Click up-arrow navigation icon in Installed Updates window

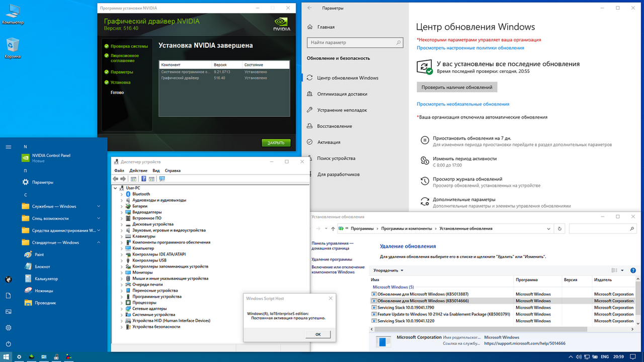click(332, 228)
